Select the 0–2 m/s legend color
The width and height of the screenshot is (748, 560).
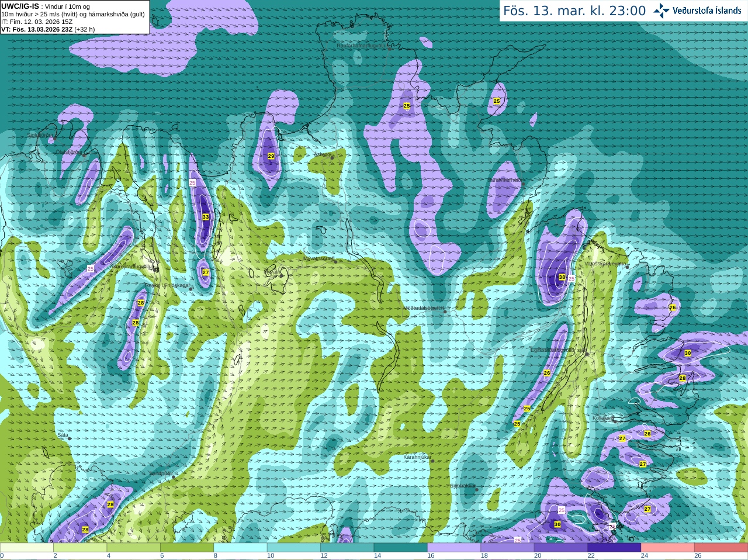27,548
